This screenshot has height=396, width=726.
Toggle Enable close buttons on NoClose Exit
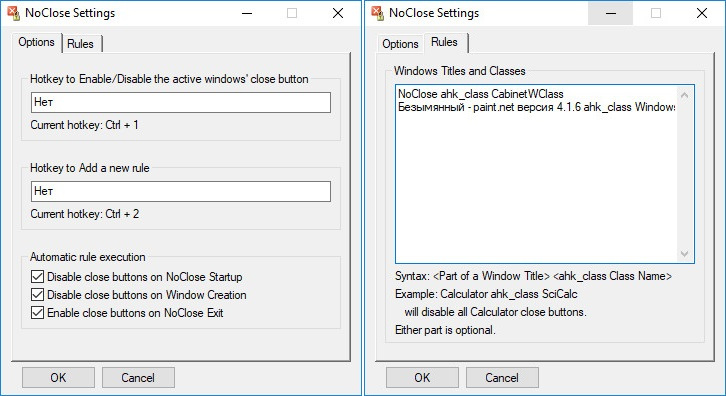pyautogui.click(x=37, y=313)
